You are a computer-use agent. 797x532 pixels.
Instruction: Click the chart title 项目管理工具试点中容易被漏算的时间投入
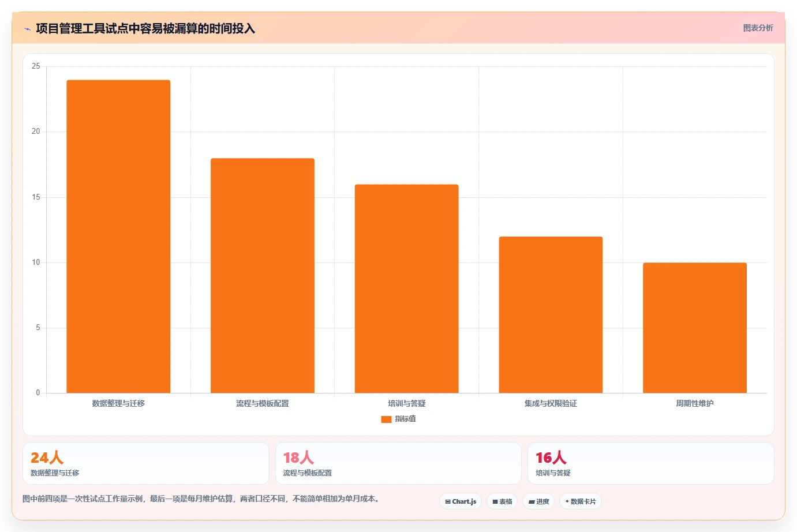(x=145, y=28)
